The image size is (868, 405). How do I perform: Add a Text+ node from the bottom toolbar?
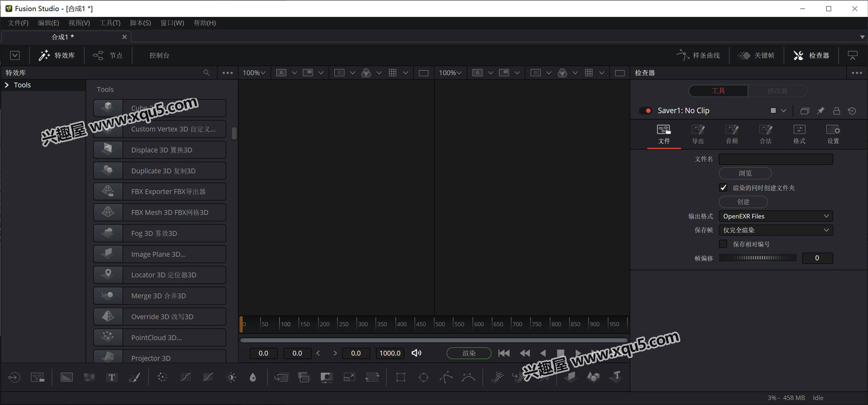[112, 377]
